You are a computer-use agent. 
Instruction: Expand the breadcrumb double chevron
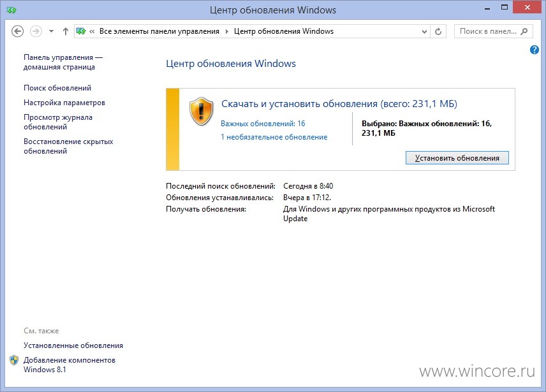pos(92,32)
